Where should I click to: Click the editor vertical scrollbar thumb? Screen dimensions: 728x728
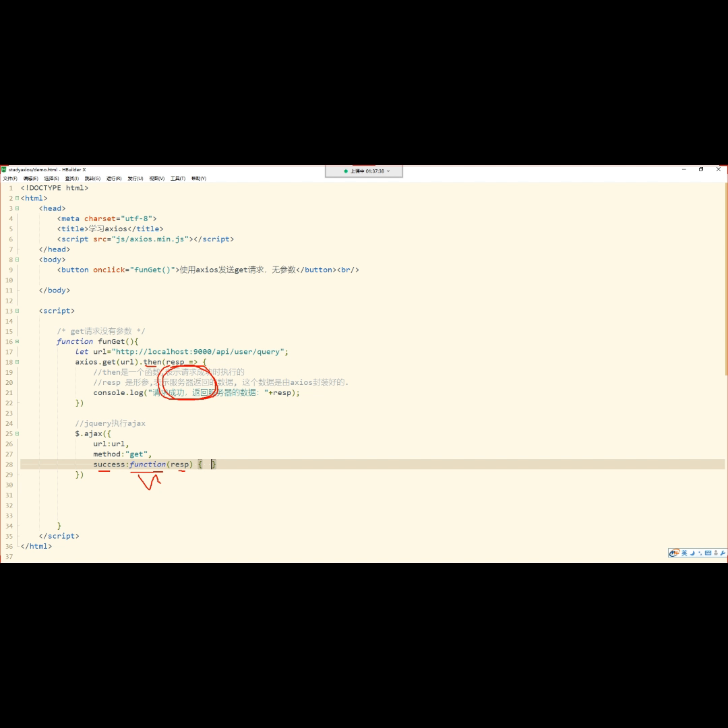click(726, 280)
